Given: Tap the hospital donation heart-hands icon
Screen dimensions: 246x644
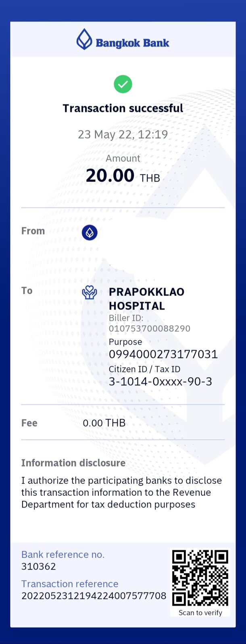Looking at the screenshot, I should (x=90, y=293).
